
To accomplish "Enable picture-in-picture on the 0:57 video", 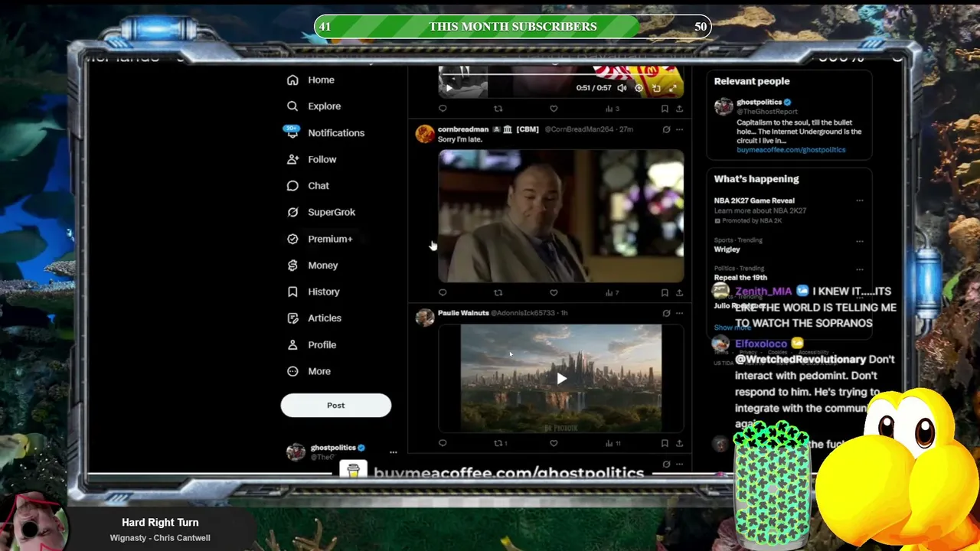I will click(x=656, y=88).
